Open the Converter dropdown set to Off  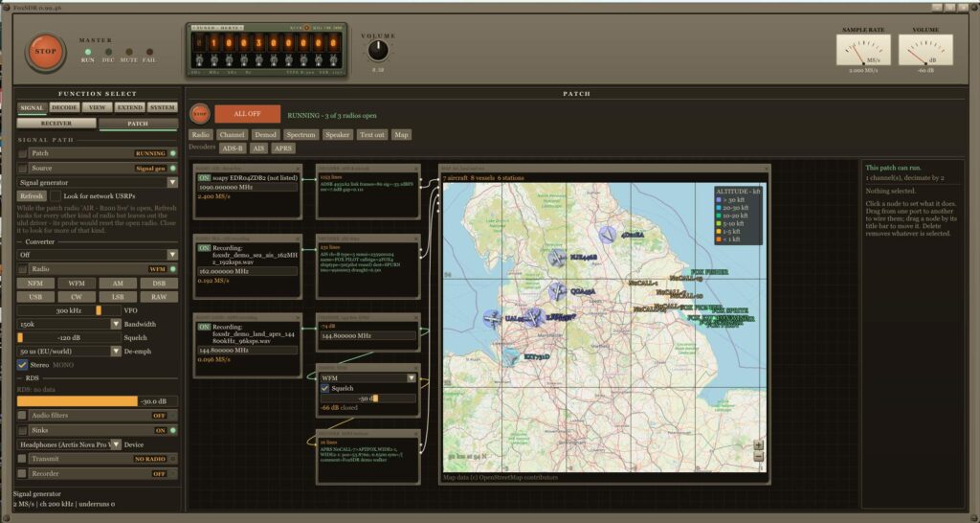(98, 255)
